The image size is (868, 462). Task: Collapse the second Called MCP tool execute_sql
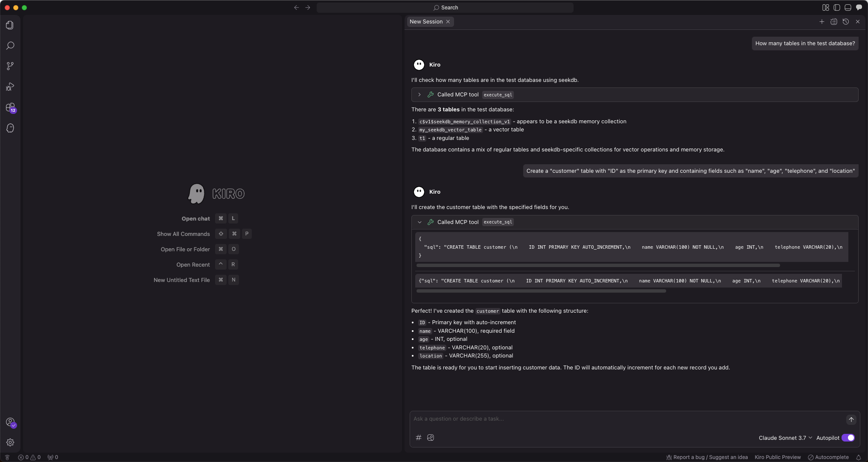pyautogui.click(x=419, y=222)
